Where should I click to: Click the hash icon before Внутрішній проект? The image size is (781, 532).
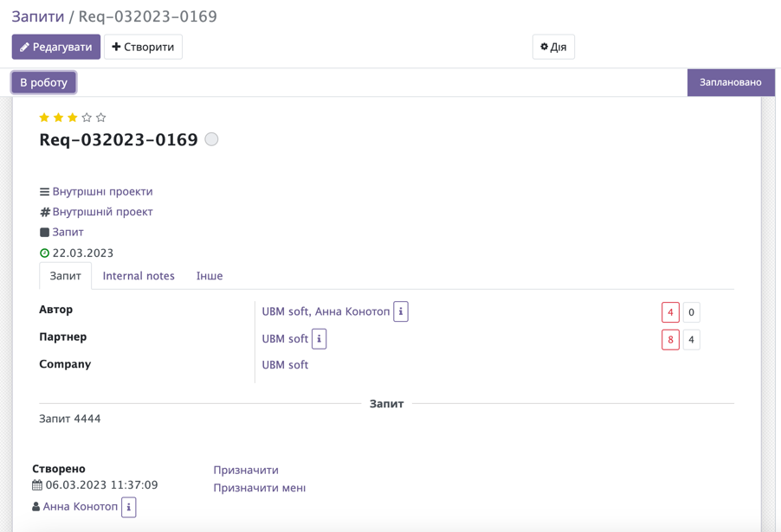coord(43,211)
